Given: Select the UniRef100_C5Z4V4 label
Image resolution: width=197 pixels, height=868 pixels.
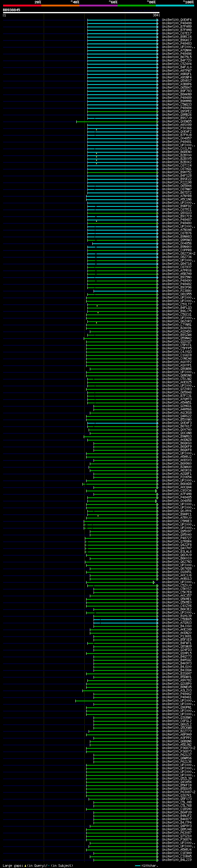Looking at the screenshot, I should pyautogui.click(x=177, y=64).
